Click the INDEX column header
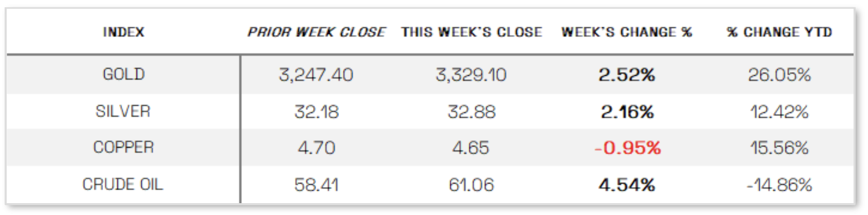The image size is (868, 215). [123, 32]
